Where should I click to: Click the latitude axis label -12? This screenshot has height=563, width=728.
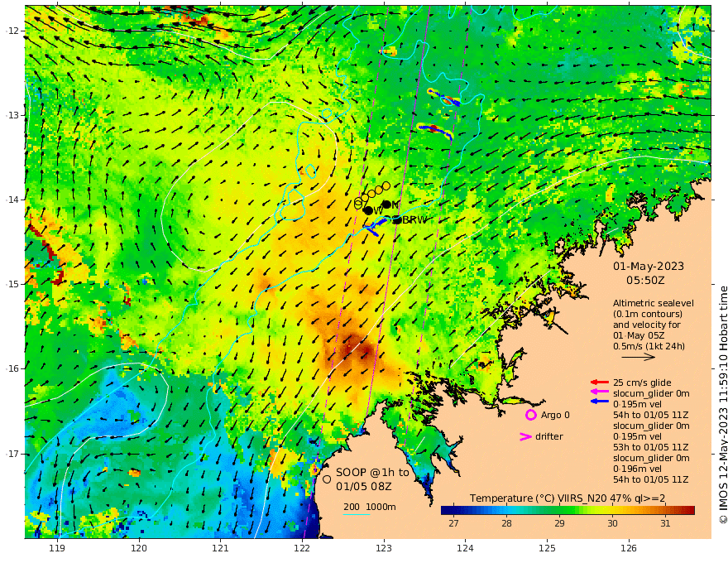tap(12, 31)
